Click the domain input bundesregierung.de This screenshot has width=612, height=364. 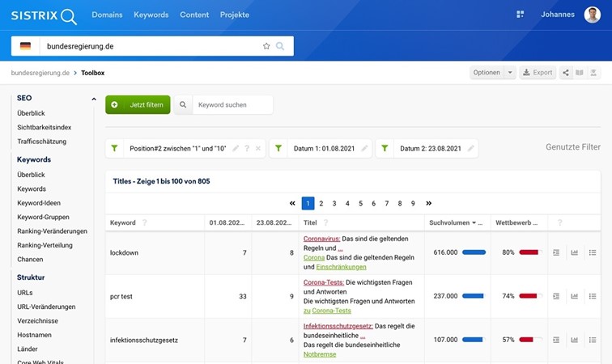click(x=148, y=46)
